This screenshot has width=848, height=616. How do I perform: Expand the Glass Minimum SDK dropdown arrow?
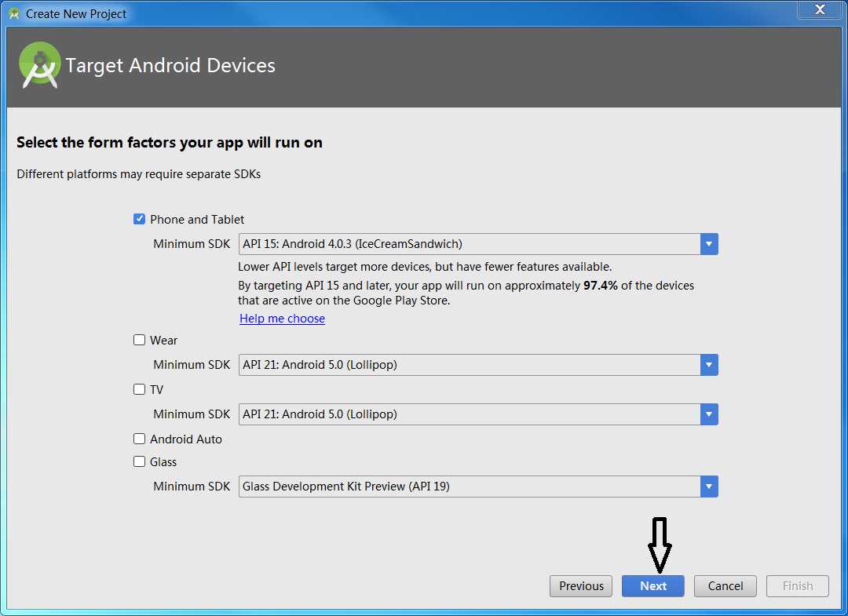coord(709,487)
